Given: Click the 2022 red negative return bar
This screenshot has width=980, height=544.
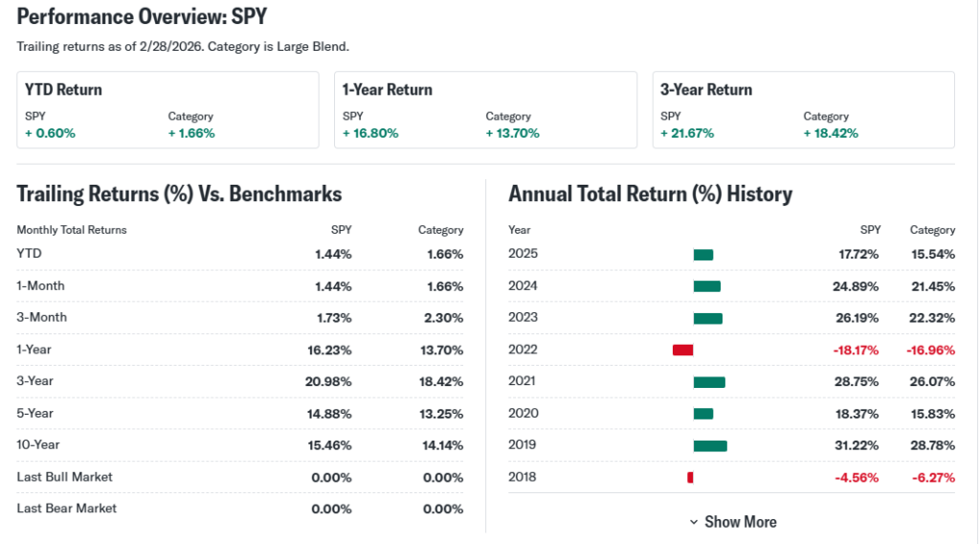Looking at the screenshot, I should [682, 350].
